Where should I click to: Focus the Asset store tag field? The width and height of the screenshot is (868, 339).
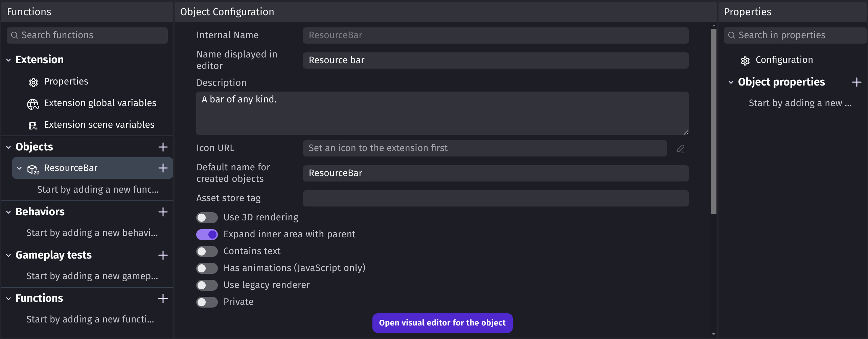tap(496, 198)
